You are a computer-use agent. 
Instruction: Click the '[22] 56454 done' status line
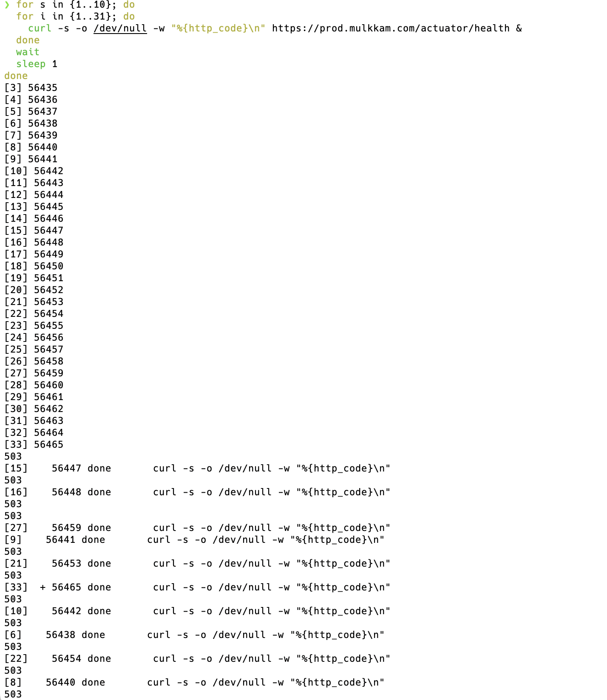pos(197,658)
